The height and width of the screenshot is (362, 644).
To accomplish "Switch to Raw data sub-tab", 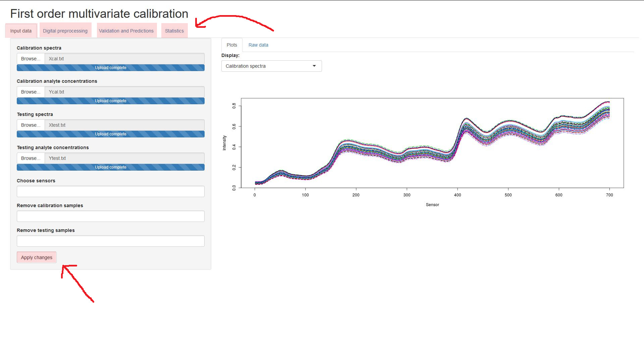I will [258, 45].
